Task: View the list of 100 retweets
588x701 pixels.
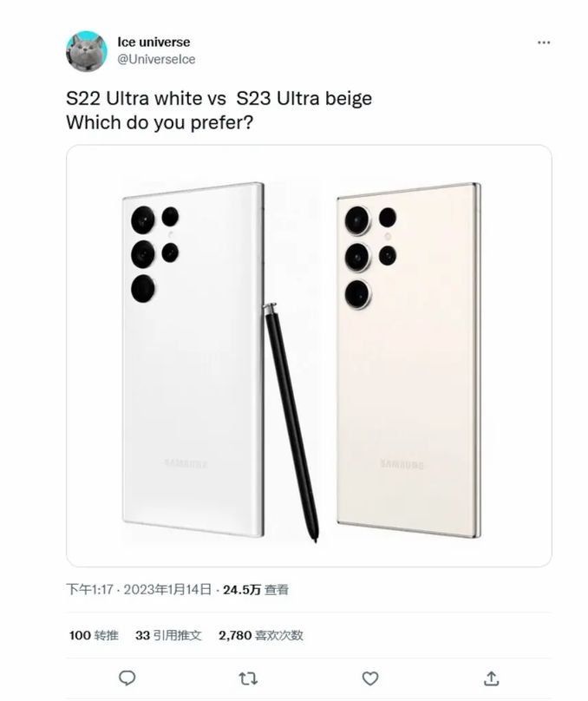Action: click(94, 635)
